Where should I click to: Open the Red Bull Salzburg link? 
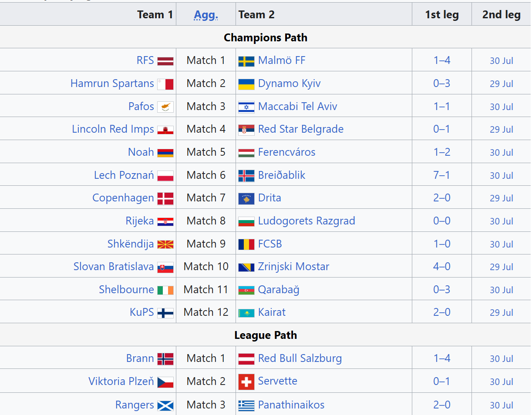tap(300, 358)
